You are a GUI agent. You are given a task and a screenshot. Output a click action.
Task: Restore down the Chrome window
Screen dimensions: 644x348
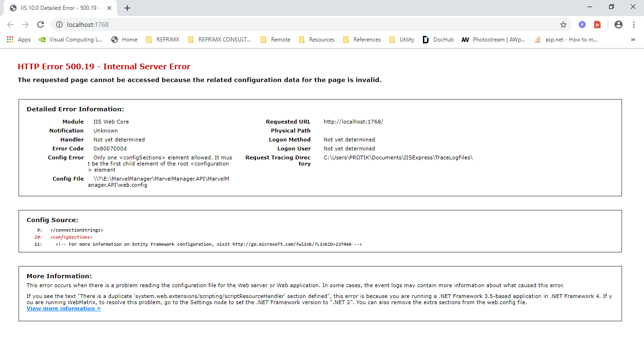pos(611,7)
